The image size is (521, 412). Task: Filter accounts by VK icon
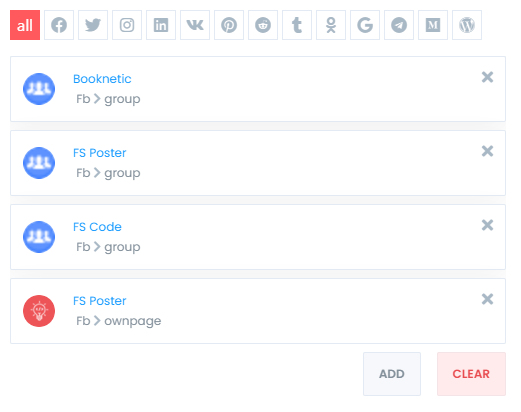pyautogui.click(x=195, y=25)
